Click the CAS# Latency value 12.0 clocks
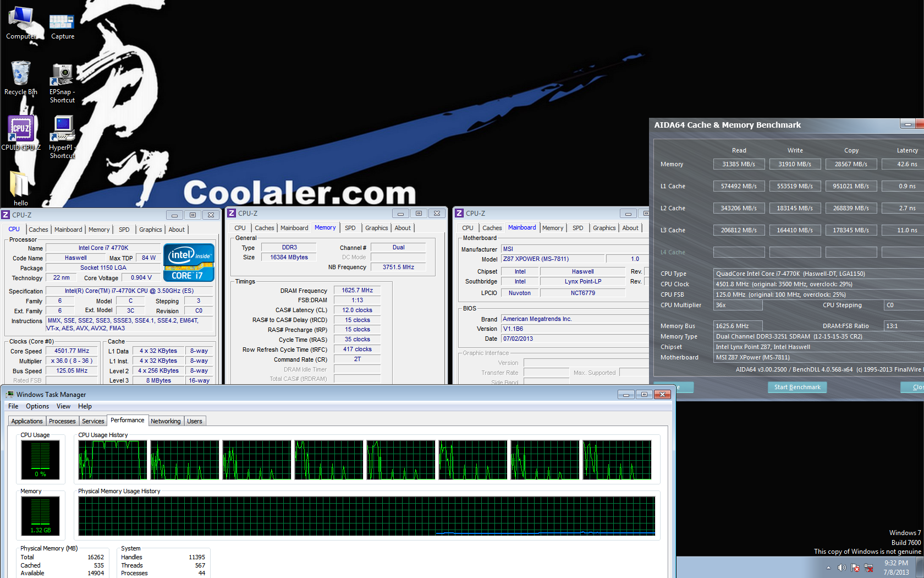The width and height of the screenshot is (924, 578). coord(357,310)
